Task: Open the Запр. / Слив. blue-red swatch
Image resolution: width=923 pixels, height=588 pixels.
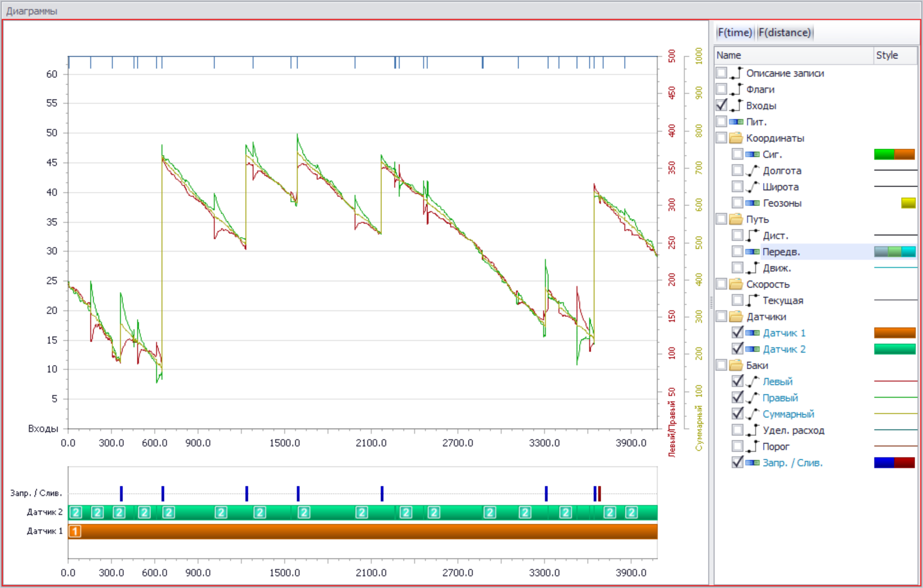Action: coord(895,462)
